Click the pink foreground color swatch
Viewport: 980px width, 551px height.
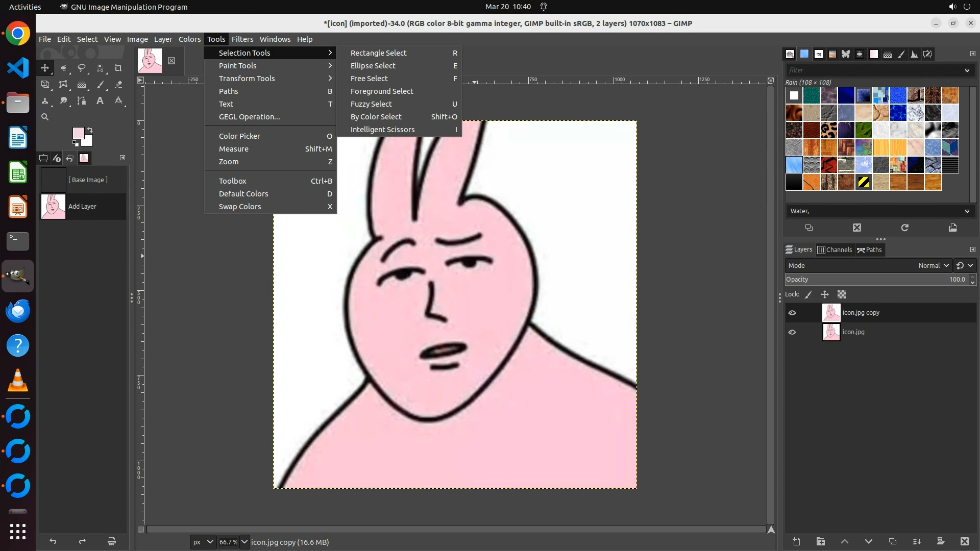coord(78,133)
